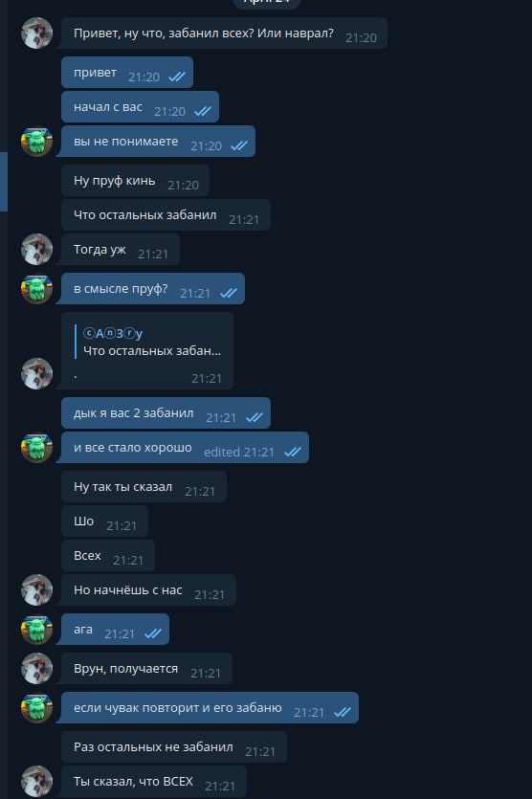The image size is (532, 799).
Task: Open sender avatar beside 'Привет, ну что, забанил всех?'
Action: 36,33
